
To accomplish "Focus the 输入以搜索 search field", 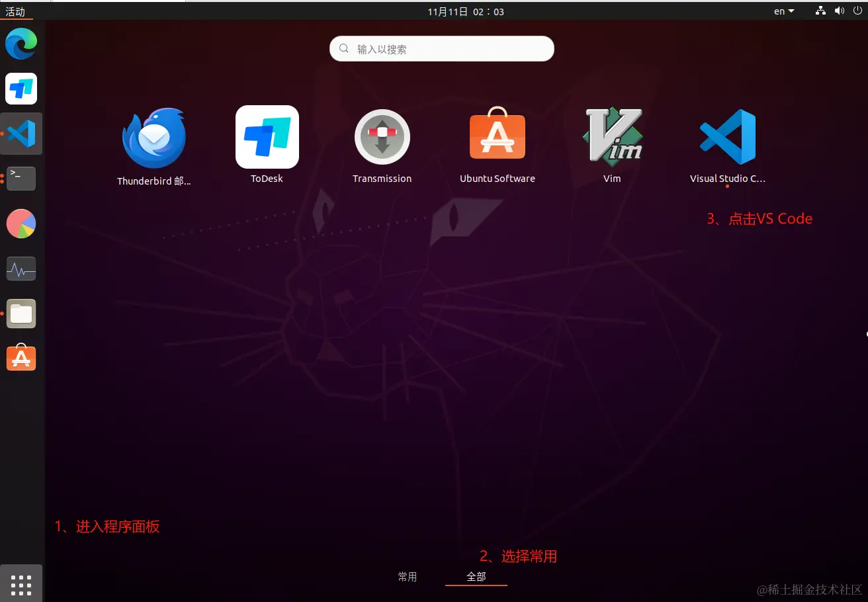I will click(x=442, y=49).
